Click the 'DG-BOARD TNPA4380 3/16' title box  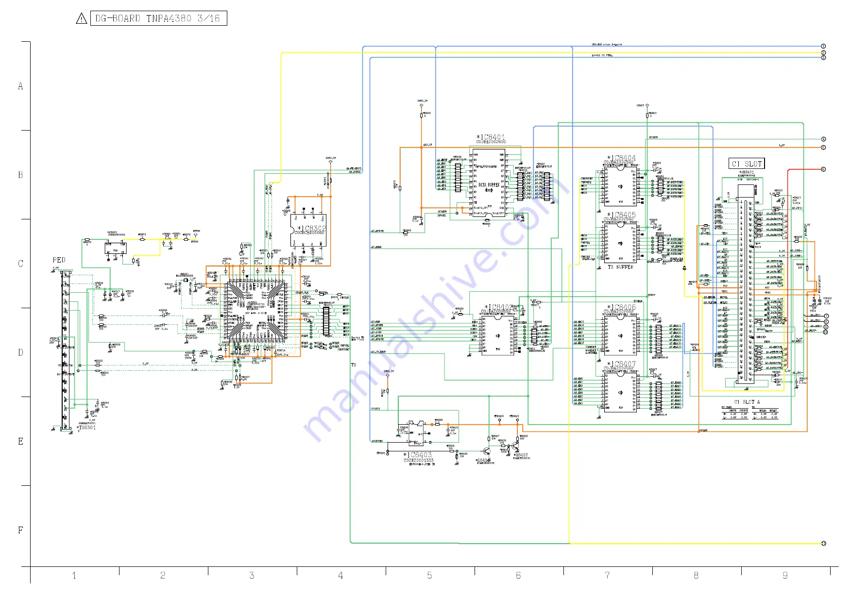(x=158, y=18)
